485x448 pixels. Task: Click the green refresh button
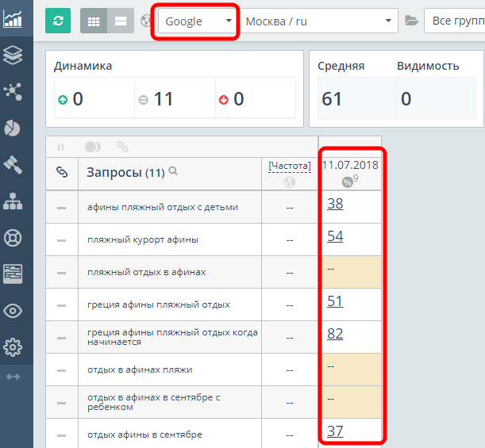58,21
